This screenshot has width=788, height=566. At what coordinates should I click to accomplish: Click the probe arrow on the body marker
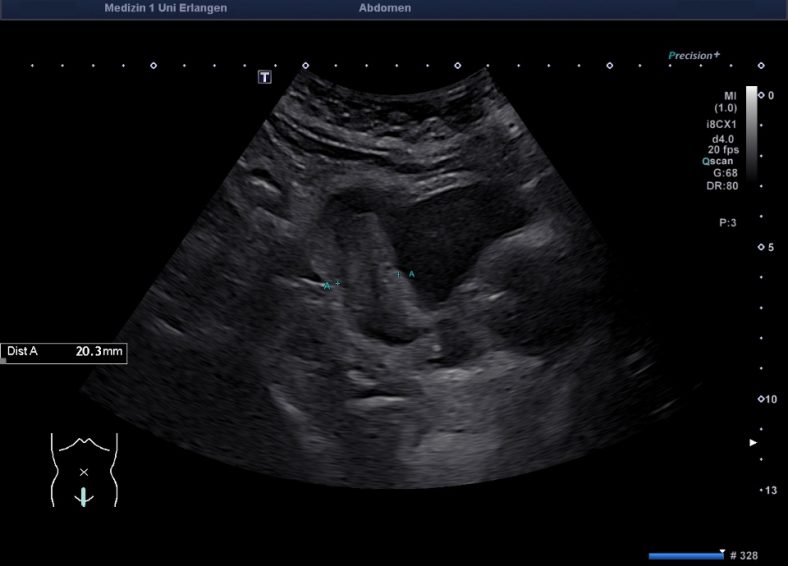(x=84, y=495)
